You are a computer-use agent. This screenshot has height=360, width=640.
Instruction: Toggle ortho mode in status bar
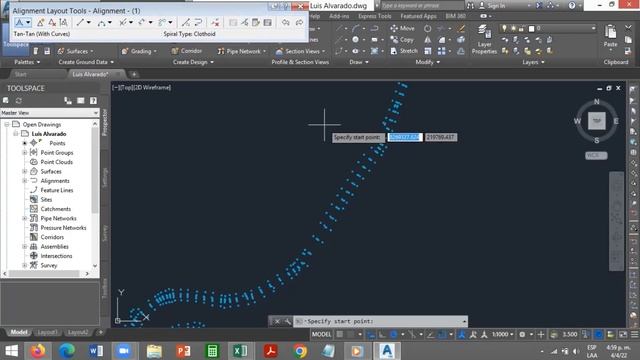pos(381,334)
